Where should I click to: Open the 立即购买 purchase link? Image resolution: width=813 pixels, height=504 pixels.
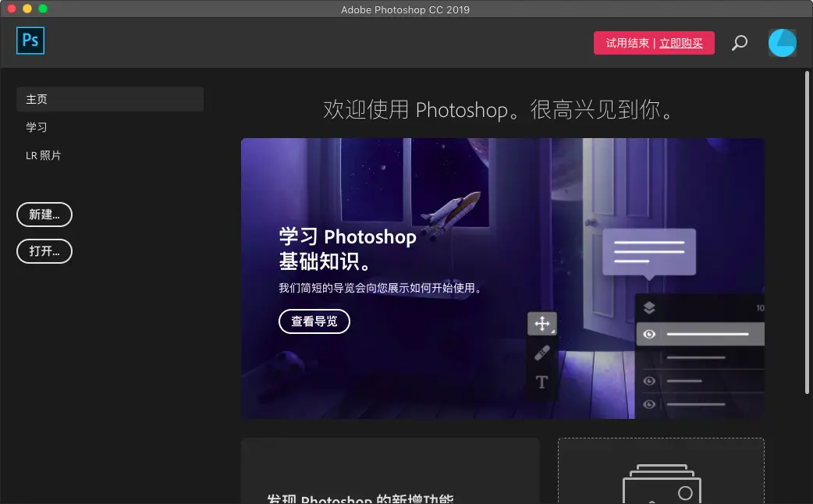[x=682, y=43]
